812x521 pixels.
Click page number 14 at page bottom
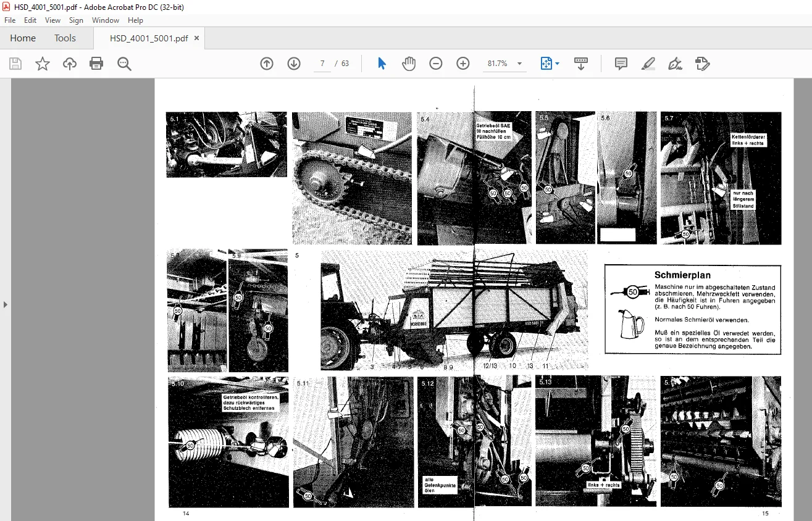186,514
